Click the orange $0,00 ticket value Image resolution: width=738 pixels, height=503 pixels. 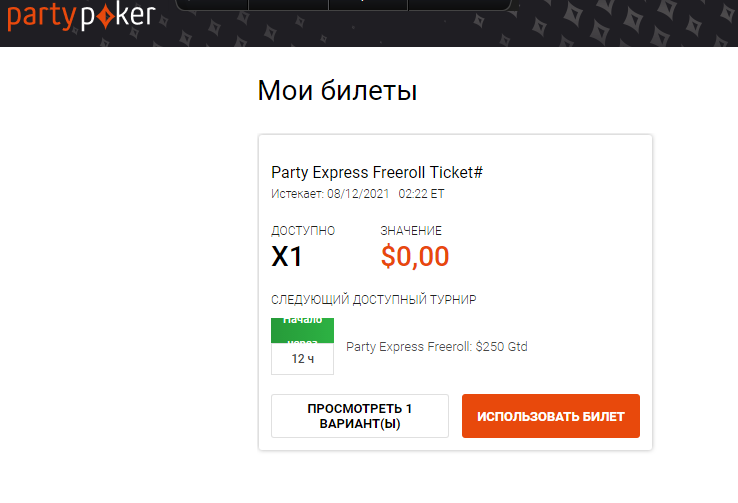415,256
